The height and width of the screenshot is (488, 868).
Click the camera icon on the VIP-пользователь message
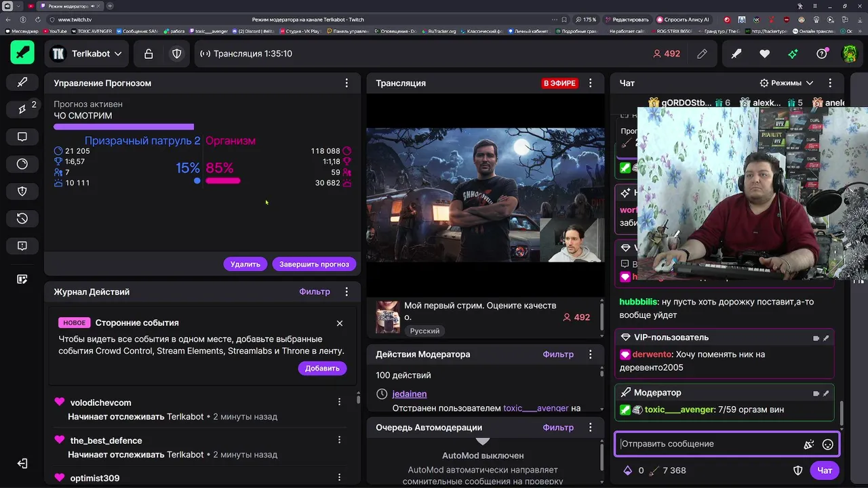[x=816, y=338]
